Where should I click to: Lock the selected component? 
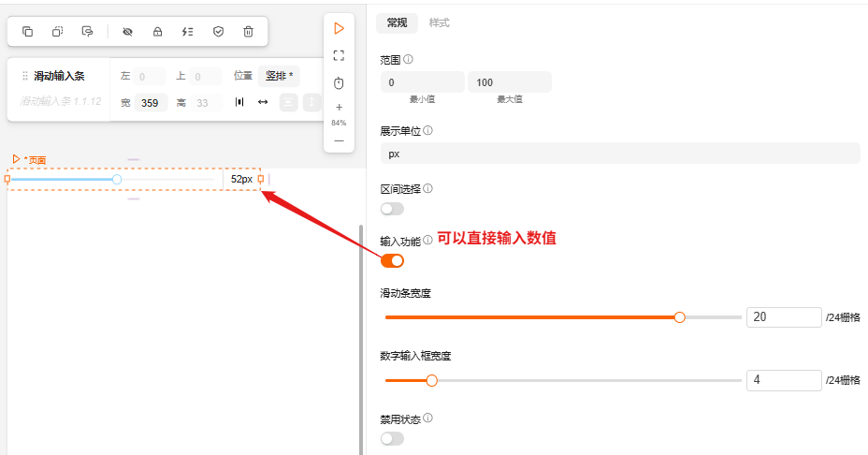[157, 32]
